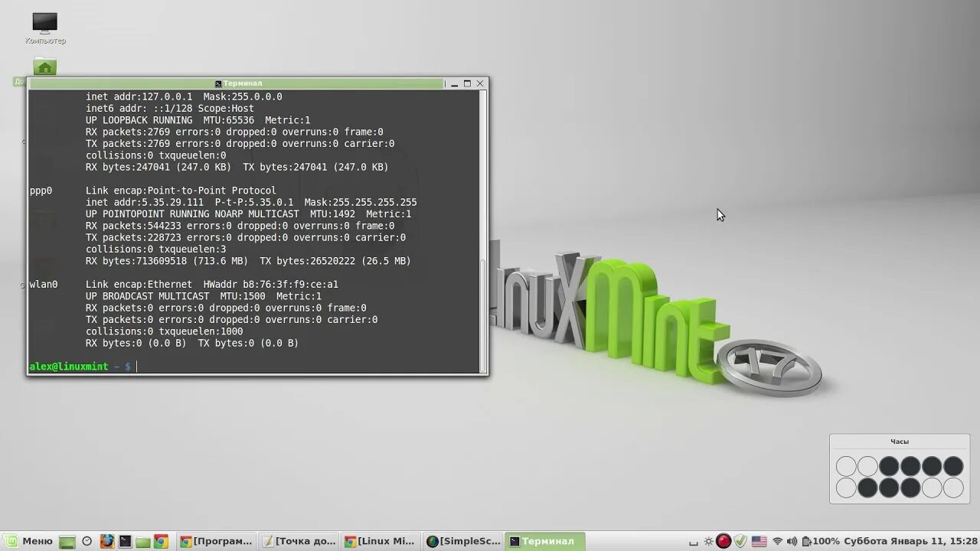Click the red record tray icon

pos(724,542)
